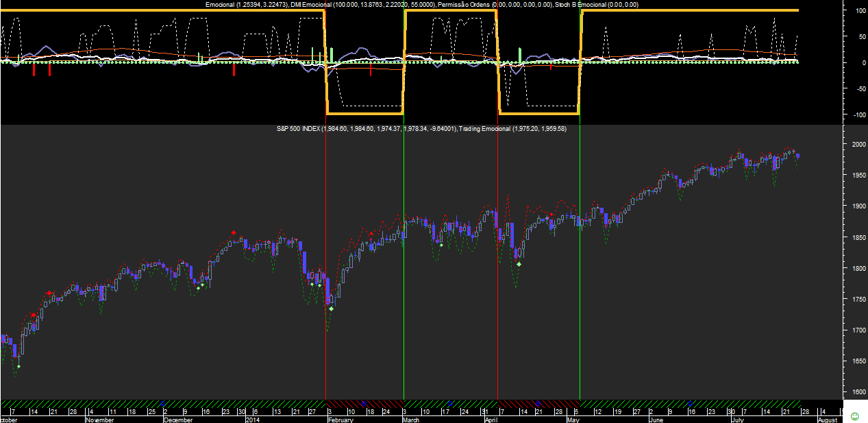Click the February label on the date axis
This screenshot has height=423, width=868.
(341, 420)
